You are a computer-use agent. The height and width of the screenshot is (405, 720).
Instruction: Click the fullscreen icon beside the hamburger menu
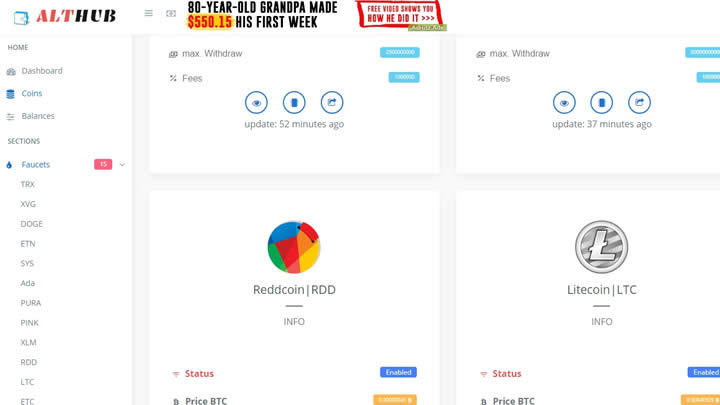[x=171, y=13]
